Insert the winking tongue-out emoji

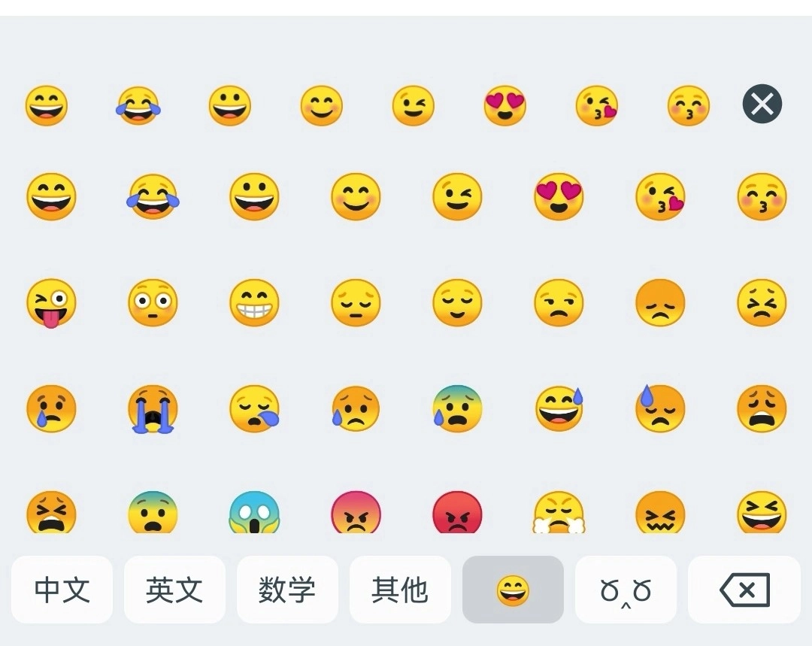click(51, 303)
